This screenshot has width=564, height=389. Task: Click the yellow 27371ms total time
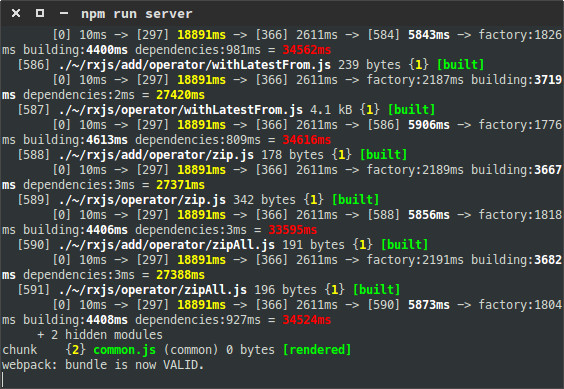(x=180, y=185)
